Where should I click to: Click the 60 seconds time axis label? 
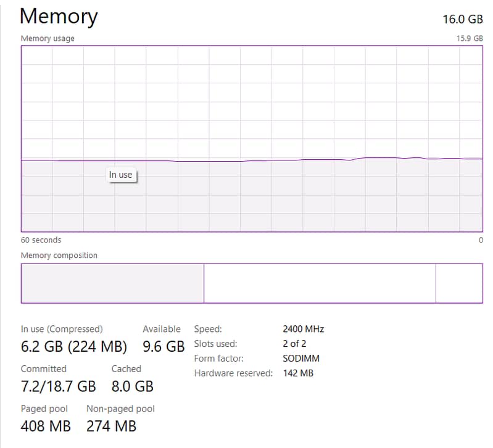pyautogui.click(x=41, y=240)
